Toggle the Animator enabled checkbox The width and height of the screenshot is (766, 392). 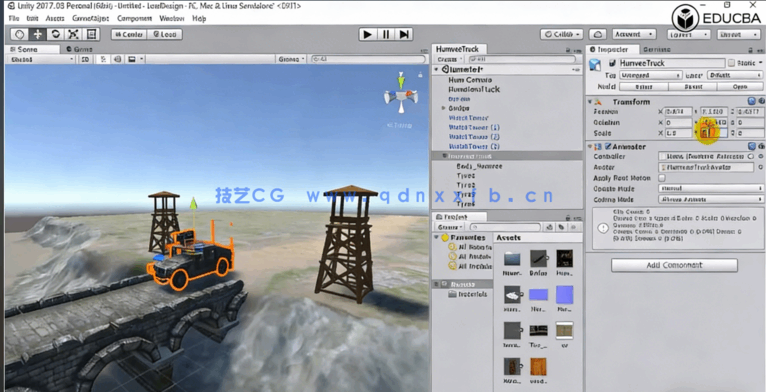tap(608, 146)
